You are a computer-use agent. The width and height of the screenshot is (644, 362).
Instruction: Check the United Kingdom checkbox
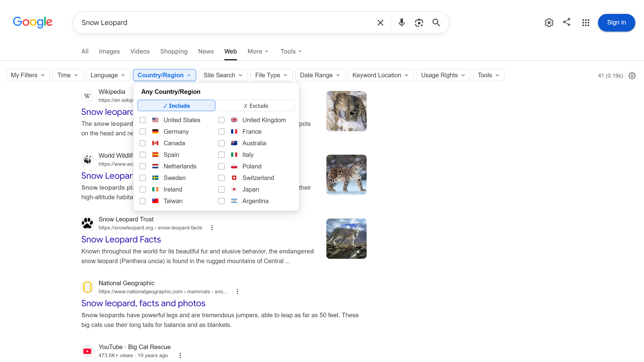pyautogui.click(x=221, y=120)
